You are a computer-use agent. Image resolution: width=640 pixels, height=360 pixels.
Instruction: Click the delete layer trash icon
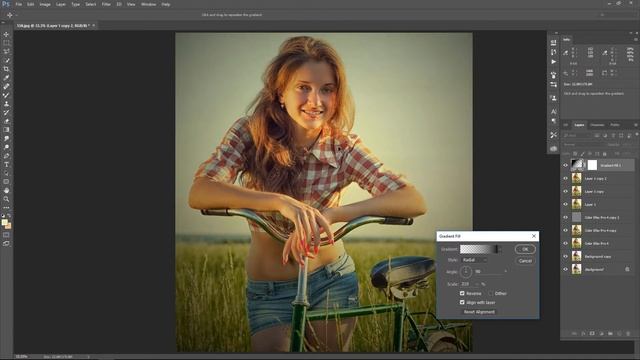pyautogui.click(x=628, y=334)
